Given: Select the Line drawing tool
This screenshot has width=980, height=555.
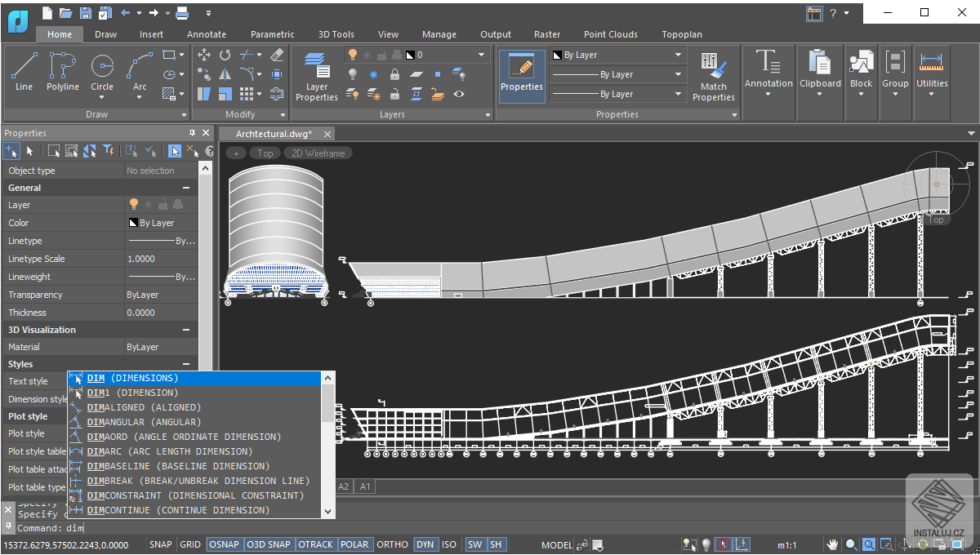Looking at the screenshot, I should point(24,72).
